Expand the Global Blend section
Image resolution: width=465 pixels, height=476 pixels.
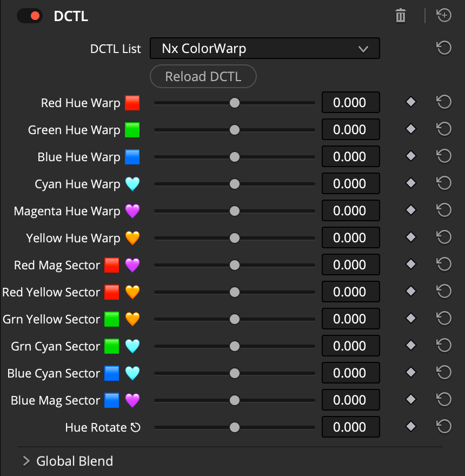(x=25, y=461)
